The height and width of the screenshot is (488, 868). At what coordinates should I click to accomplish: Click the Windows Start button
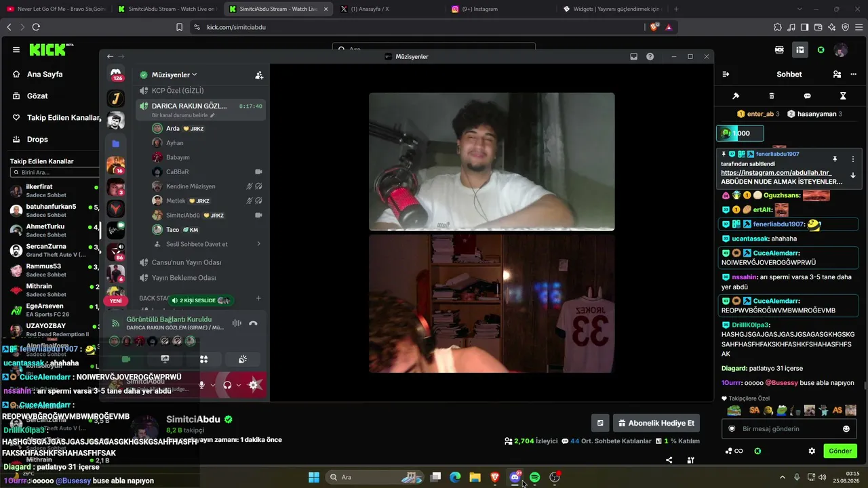point(314,477)
